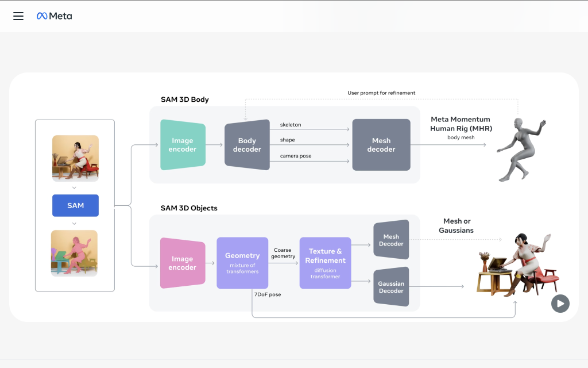Click the Meta Momentum Human Rig label
Screen dimensions: 588x368
[461, 124]
